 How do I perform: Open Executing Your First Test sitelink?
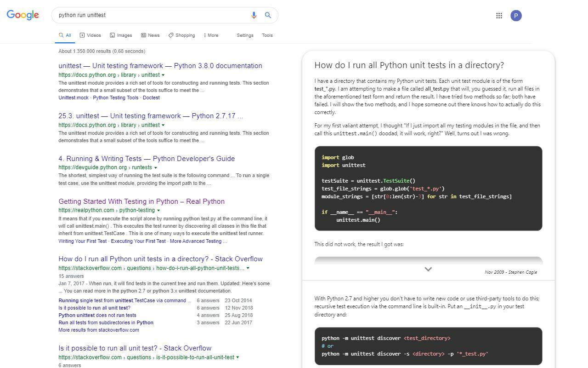point(138,241)
